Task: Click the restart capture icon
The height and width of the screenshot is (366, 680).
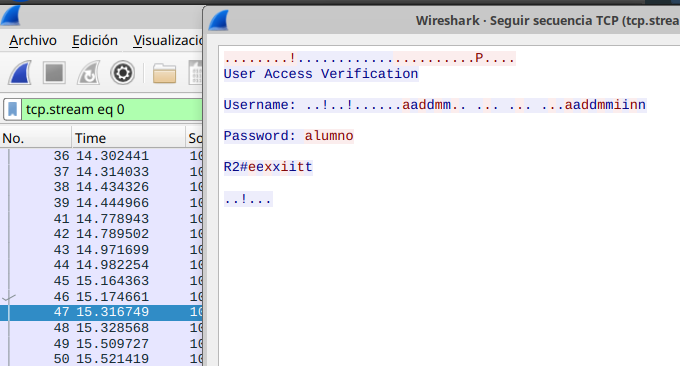Action: [x=88, y=72]
